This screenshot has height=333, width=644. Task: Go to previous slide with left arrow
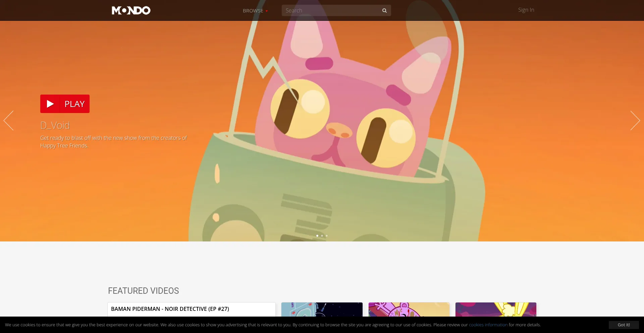[x=8, y=120]
